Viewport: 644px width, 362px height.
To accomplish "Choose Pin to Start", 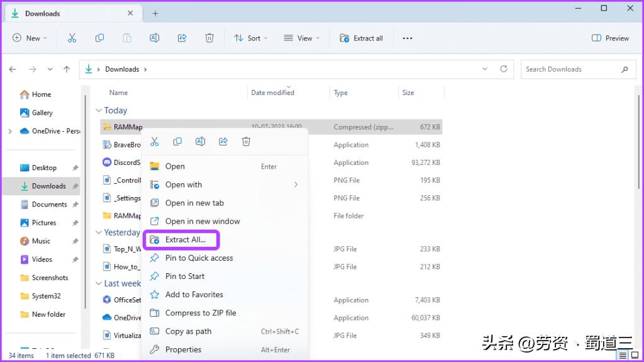I will (x=225, y=276).
